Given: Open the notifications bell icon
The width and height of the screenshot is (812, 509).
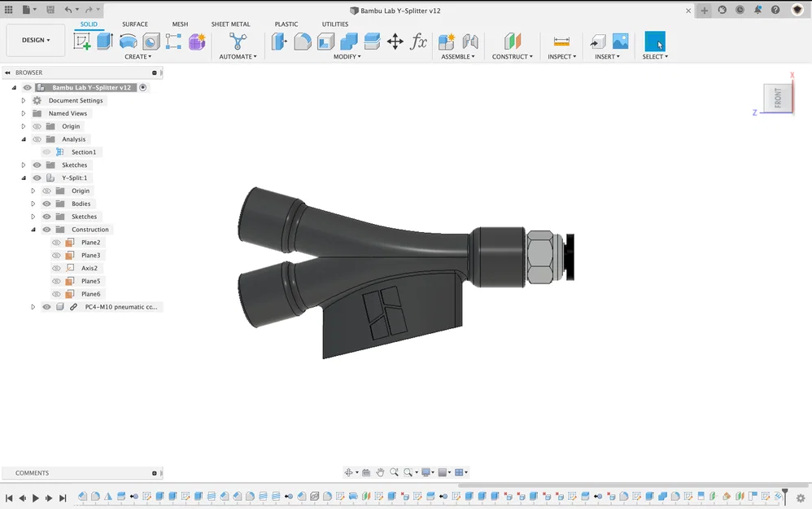Looking at the screenshot, I should click(x=757, y=10).
